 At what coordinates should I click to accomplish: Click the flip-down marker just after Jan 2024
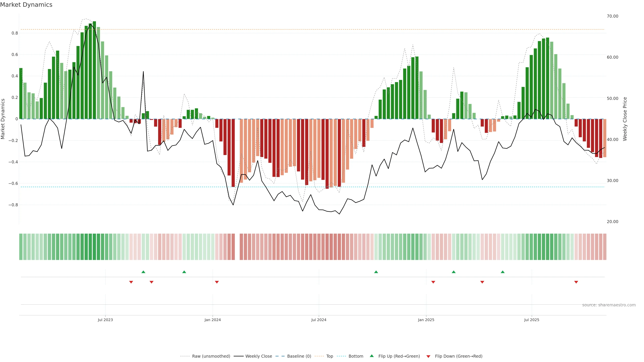(217, 282)
